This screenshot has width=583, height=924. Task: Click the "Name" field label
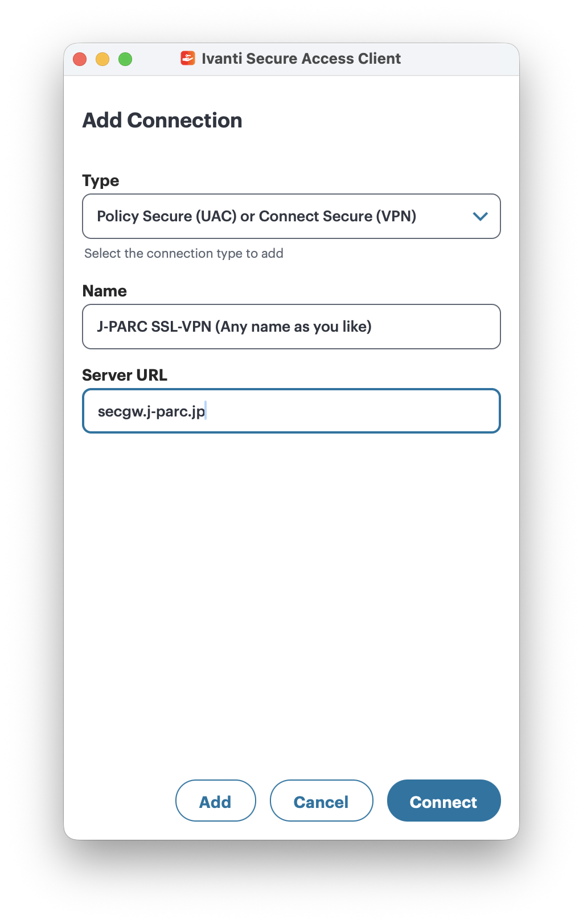tap(105, 291)
